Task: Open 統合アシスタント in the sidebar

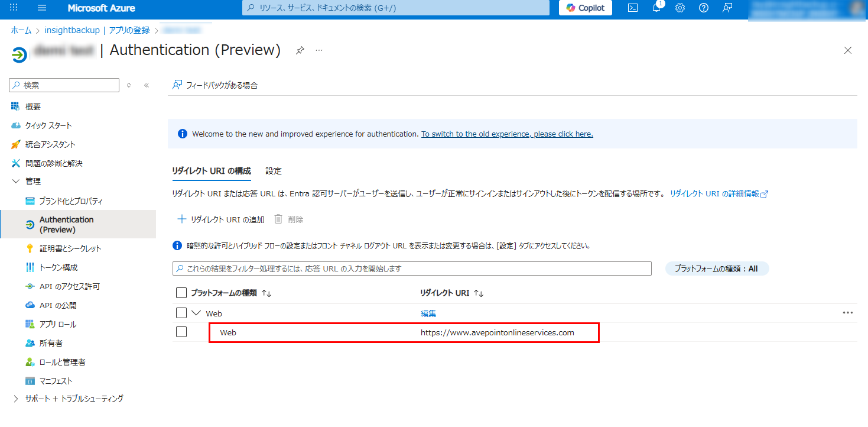Action: (50, 144)
